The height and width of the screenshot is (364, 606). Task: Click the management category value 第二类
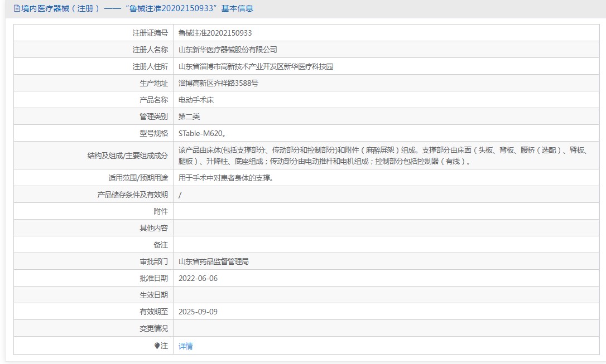[x=189, y=117]
